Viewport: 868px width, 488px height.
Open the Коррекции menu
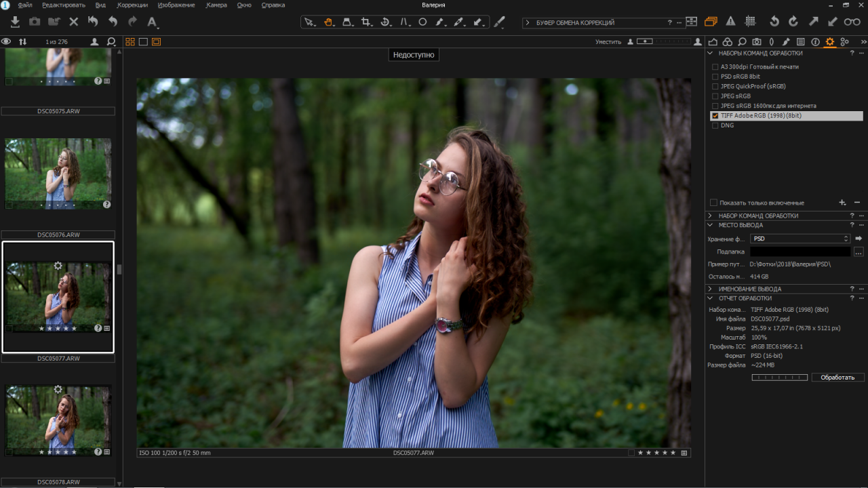[132, 5]
